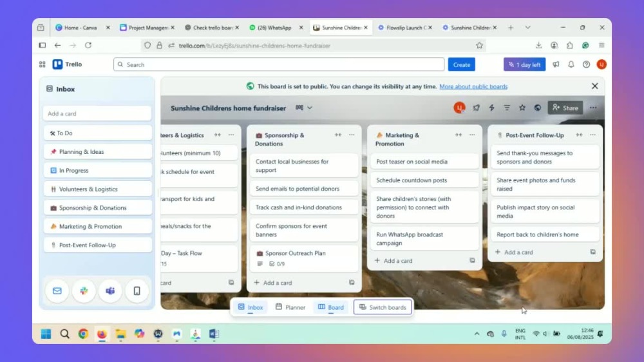Create card from template in Post-Event list
The image size is (644, 362).
[592, 252]
